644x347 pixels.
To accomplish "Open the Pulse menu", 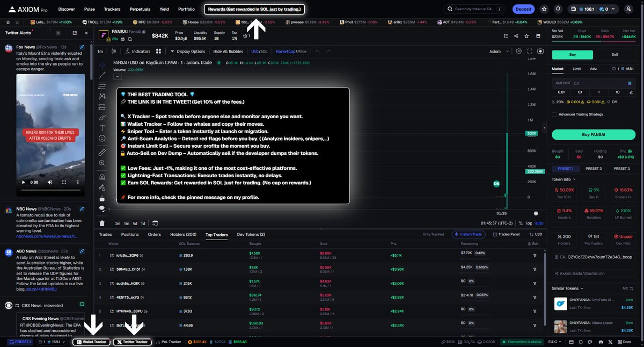I will tap(90, 9).
